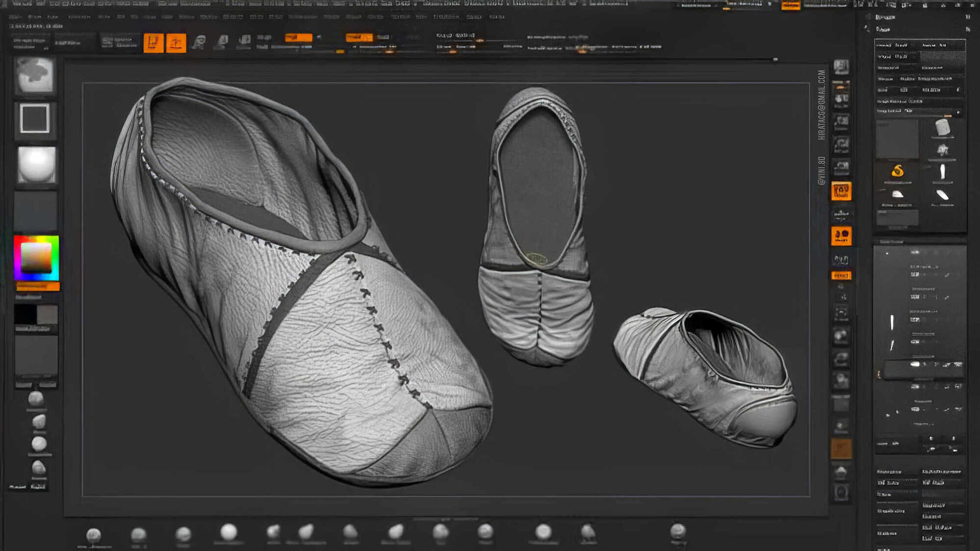Click the orange Edit mode button
Screen dimensions: 980x551
[153, 43]
